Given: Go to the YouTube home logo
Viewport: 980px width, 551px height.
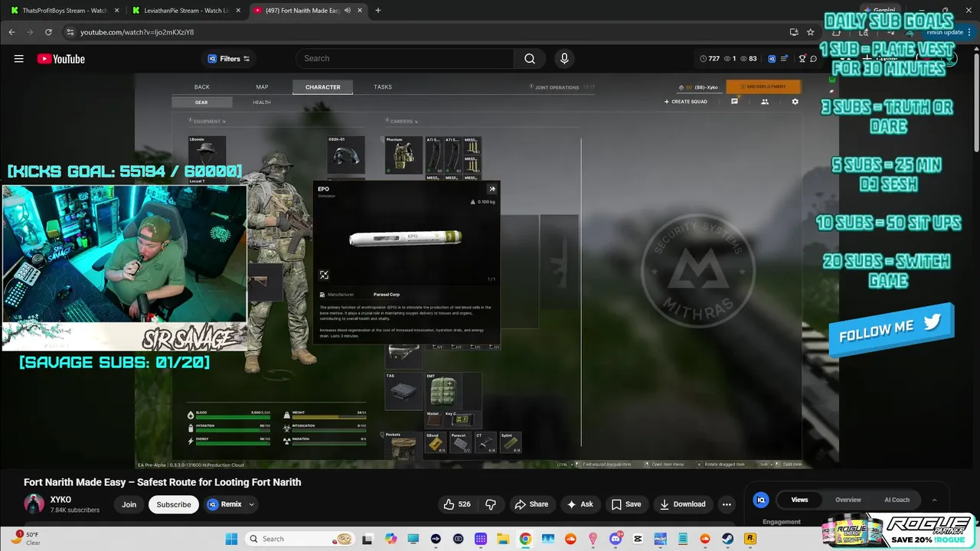Looking at the screenshot, I should [60, 59].
